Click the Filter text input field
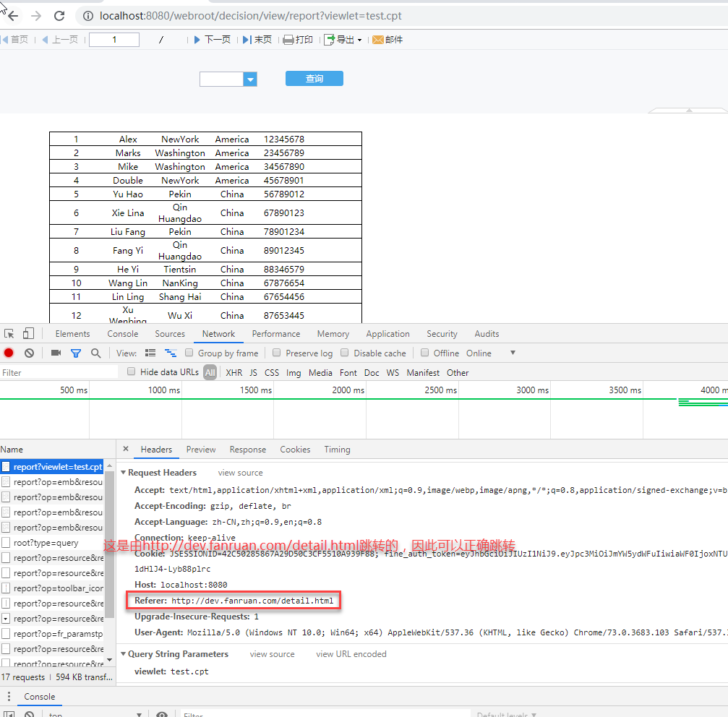Screen dimensions: 728x717 [59, 372]
